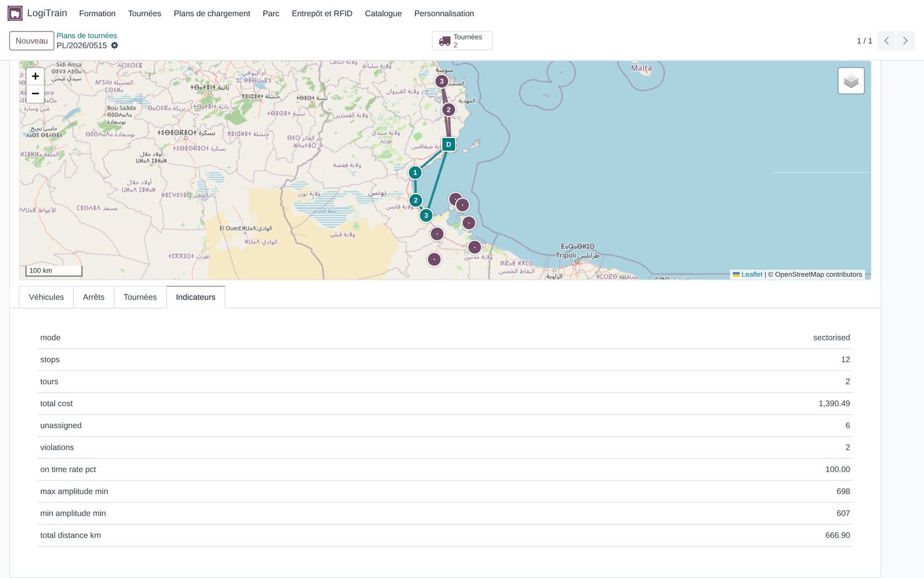The image size is (924, 578).
Task: Click the max amplitude min label
Action: (x=74, y=492)
